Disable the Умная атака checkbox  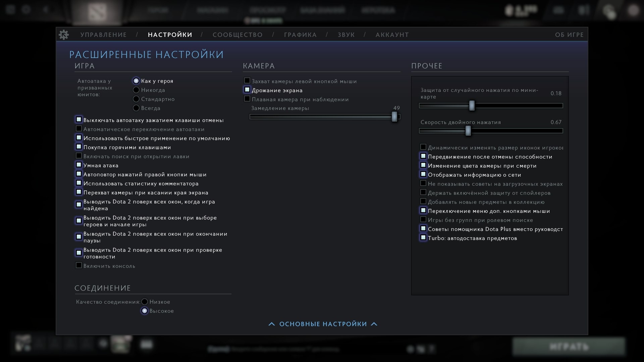tap(79, 165)
